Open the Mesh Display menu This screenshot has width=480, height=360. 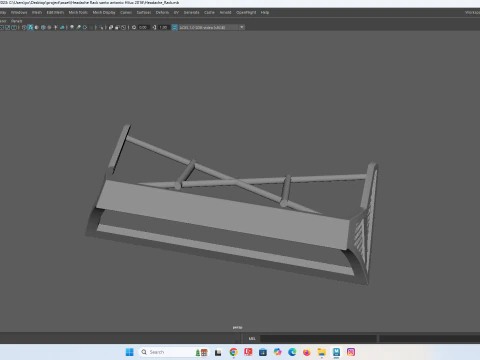pos(104,12)
